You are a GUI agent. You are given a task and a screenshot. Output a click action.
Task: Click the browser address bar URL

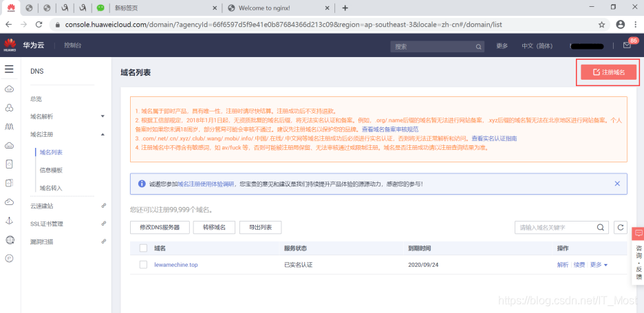283,25
